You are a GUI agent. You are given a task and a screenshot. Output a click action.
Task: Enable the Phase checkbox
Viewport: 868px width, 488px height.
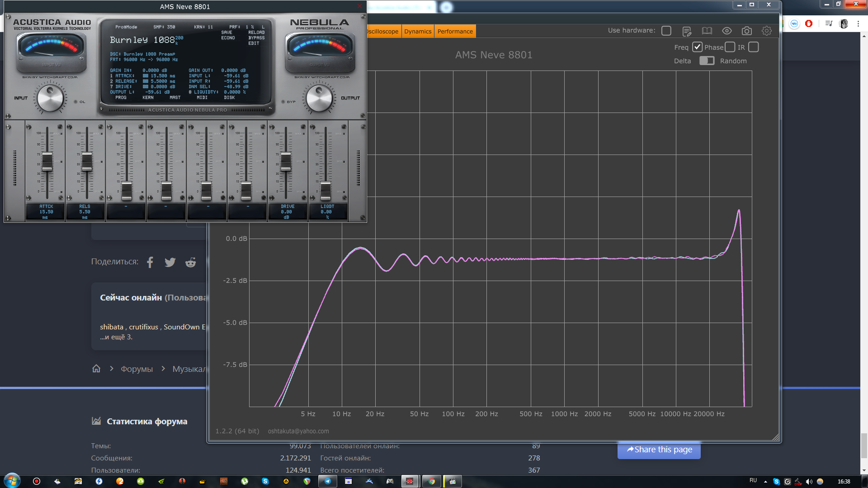pos(730,47)
